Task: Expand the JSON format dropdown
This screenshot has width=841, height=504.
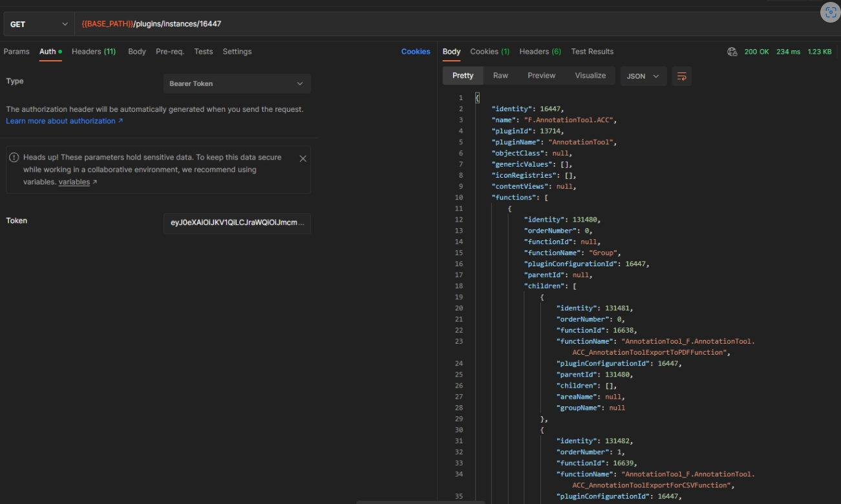Action: tap(643, 76)
